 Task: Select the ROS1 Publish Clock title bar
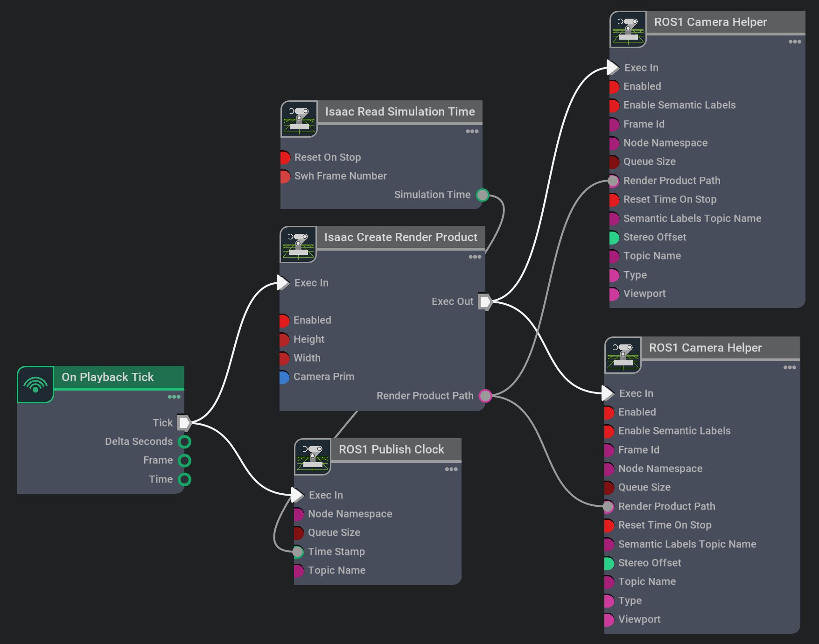(x=396, y=450)
